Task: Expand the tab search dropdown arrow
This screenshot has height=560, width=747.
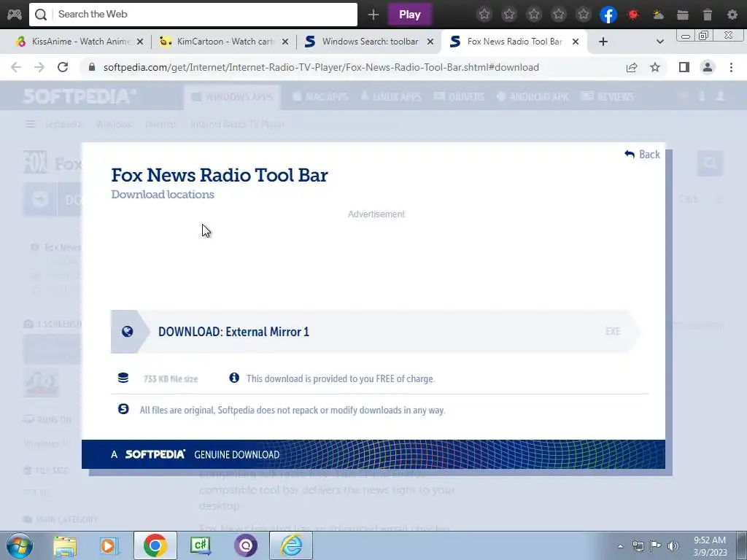Action: (659, 42)
